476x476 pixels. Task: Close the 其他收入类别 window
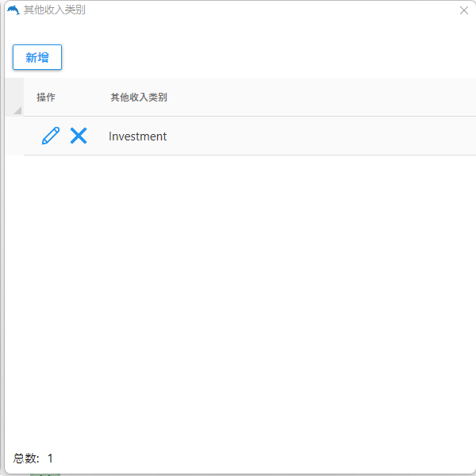464,10
